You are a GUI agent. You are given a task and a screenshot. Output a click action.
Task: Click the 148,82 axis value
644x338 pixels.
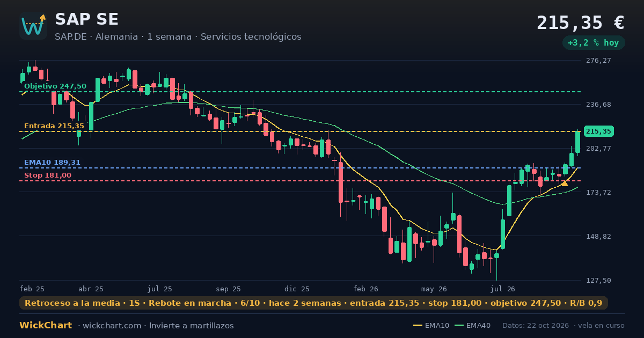(598, 237)
